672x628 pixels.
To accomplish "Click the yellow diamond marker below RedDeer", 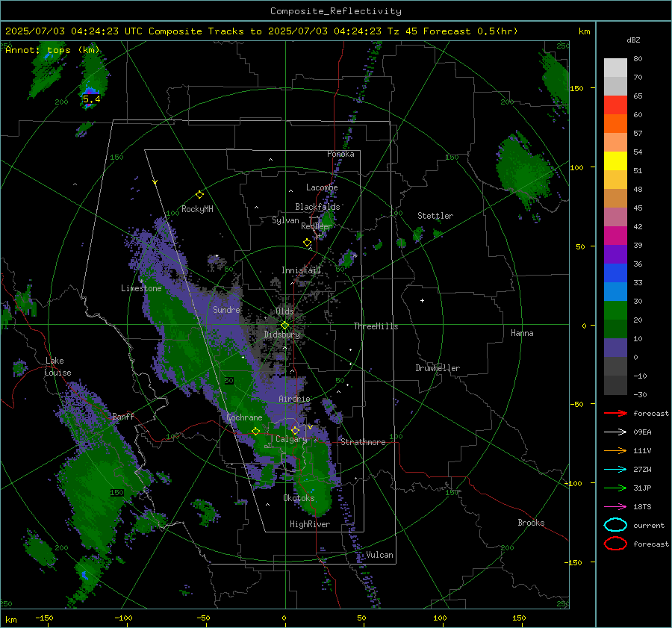I will (x=307, y=243).
